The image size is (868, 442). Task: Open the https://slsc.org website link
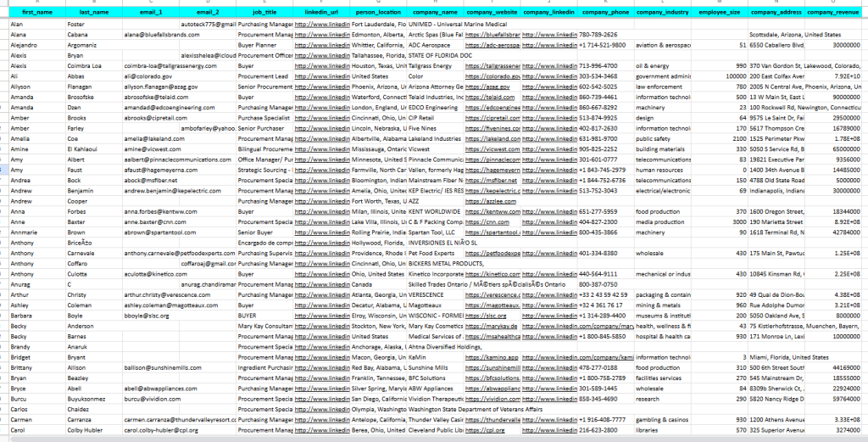click(486, 316)
